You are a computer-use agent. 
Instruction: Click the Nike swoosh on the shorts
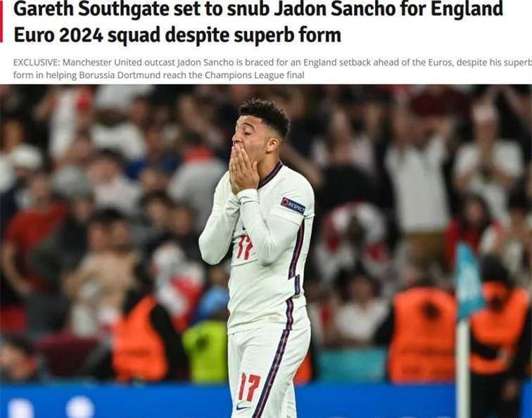coord(243,406)
